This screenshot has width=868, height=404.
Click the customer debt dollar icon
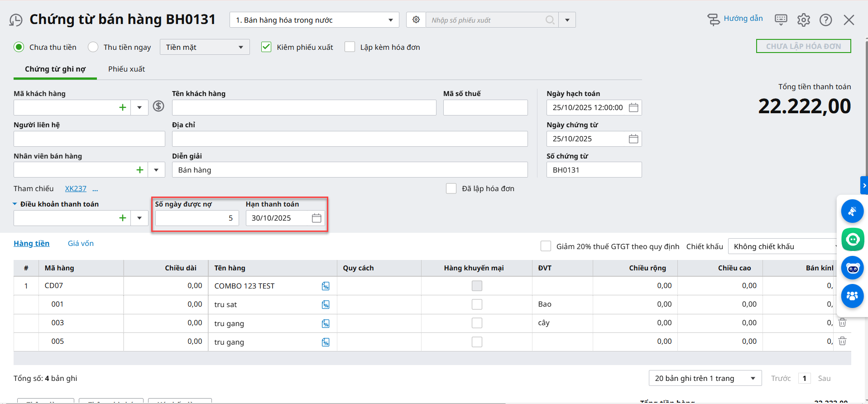(158, 106)
